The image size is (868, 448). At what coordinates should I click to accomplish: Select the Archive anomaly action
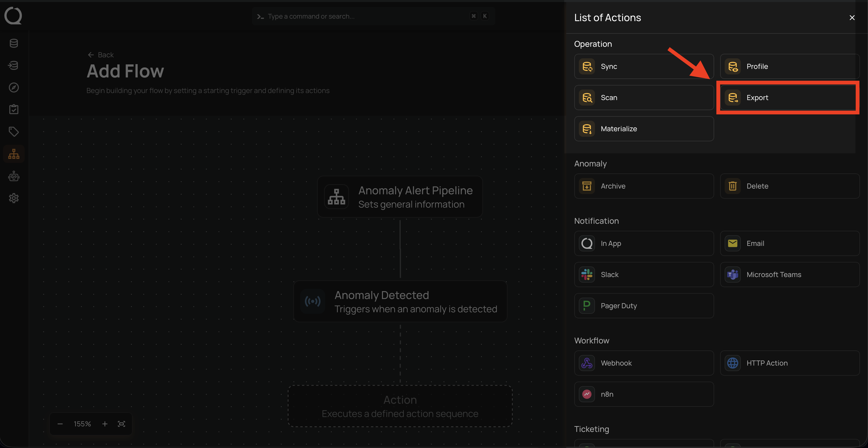(644, 186)
